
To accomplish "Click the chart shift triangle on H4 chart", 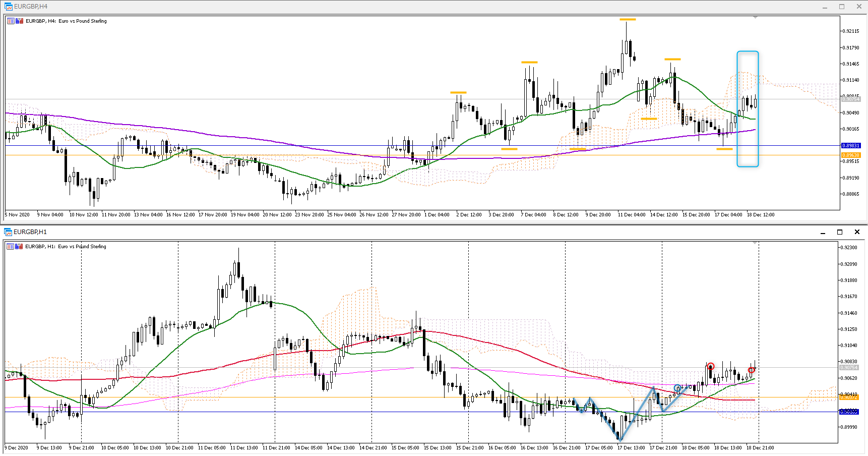I will coord(755,18).
